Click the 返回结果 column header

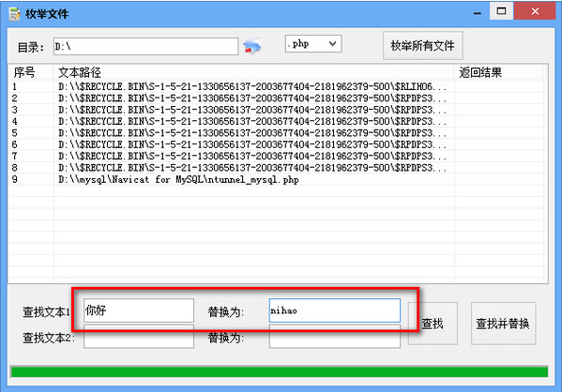tap(499, 73)
